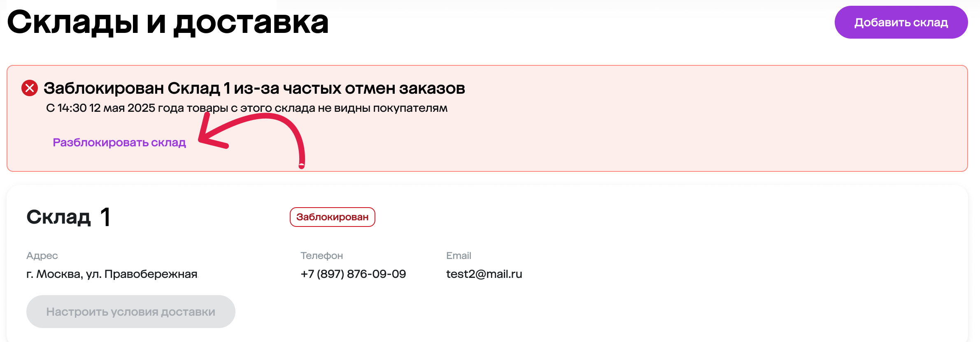Open the Разблокировать склад link
The width and height of the screenshot is (980, 342).
[119, 142]
